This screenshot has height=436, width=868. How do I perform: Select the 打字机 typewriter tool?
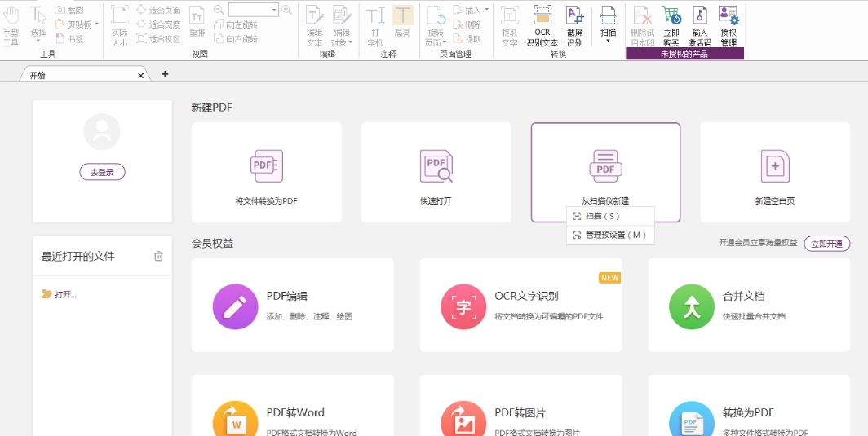(x=375, y=26)
